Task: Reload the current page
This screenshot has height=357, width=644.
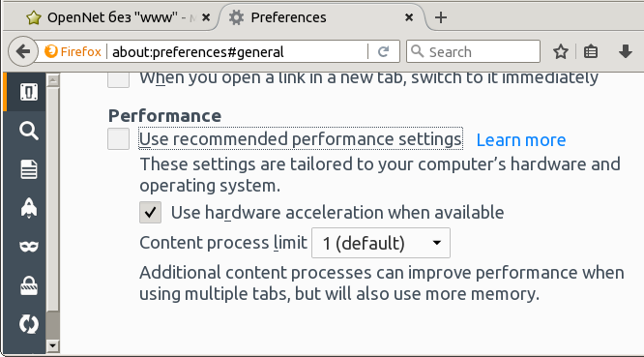Action: 383,52
